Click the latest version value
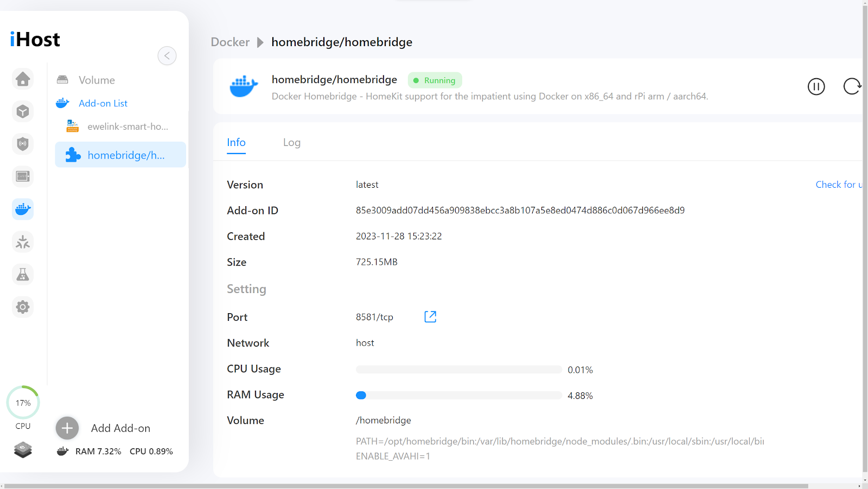The image size is (868, 489). point(367,185)
